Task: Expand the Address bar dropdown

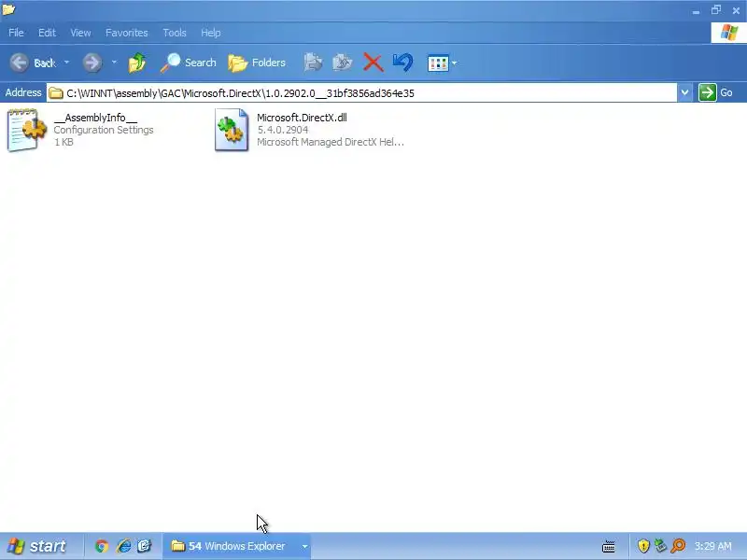Action: point(684,92)
